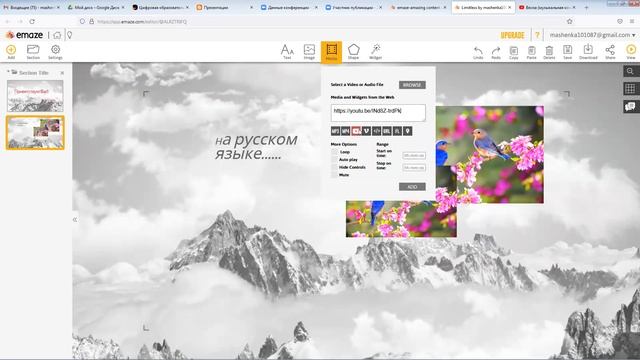This screenshot has height=360, width=640.
Task: Click the Stop on time field
Action: pyautogui.click(x=414, y=168)
